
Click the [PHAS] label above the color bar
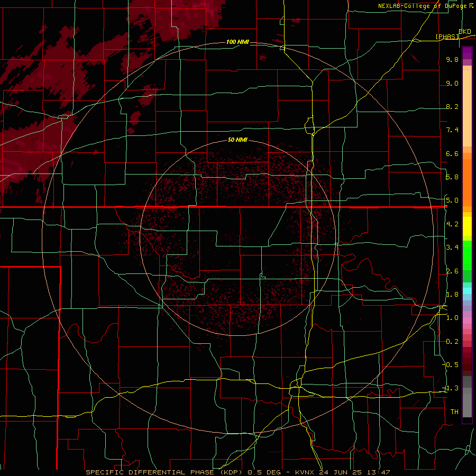point(447,36)
